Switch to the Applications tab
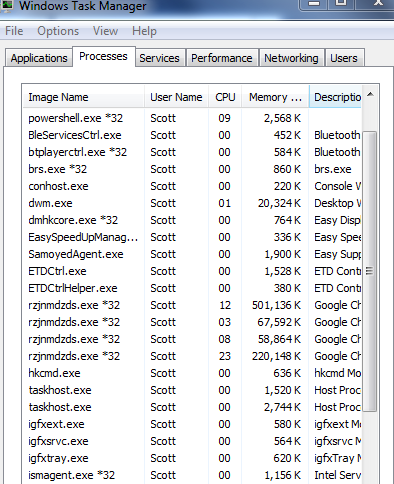This screenshot has width=394, height=484. (x=39, y=58)
